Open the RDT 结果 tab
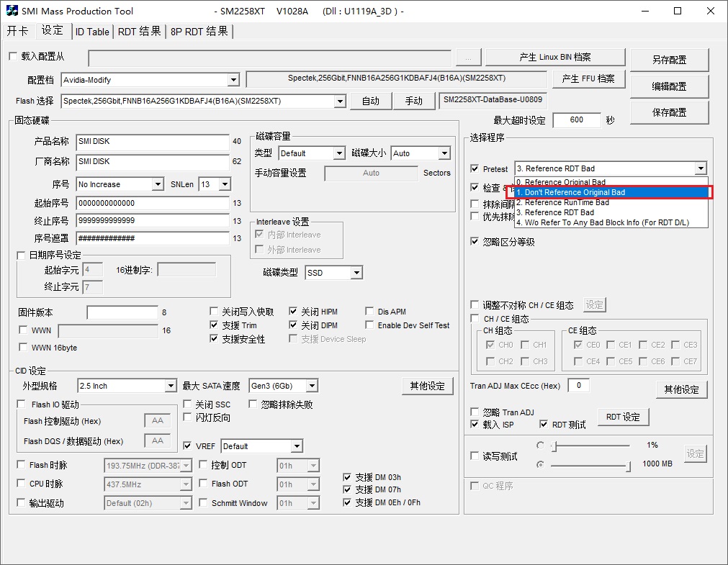 [x=140, y=32]
